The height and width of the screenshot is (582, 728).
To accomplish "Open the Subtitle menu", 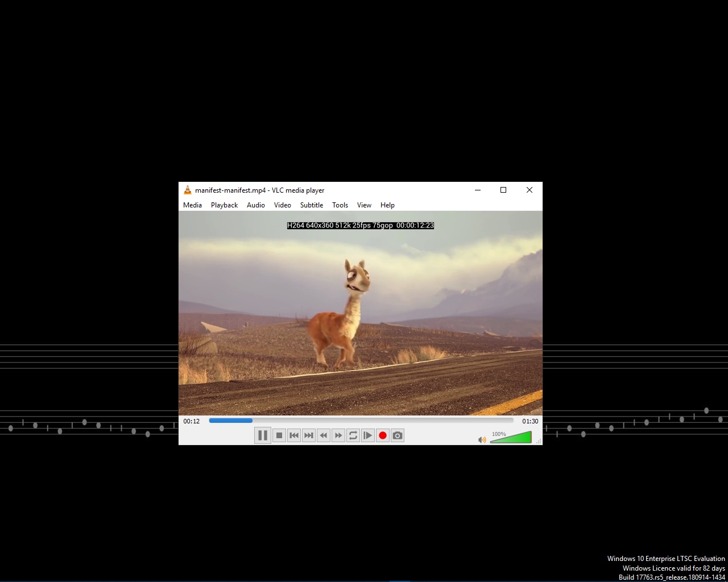I will [312, 205].
